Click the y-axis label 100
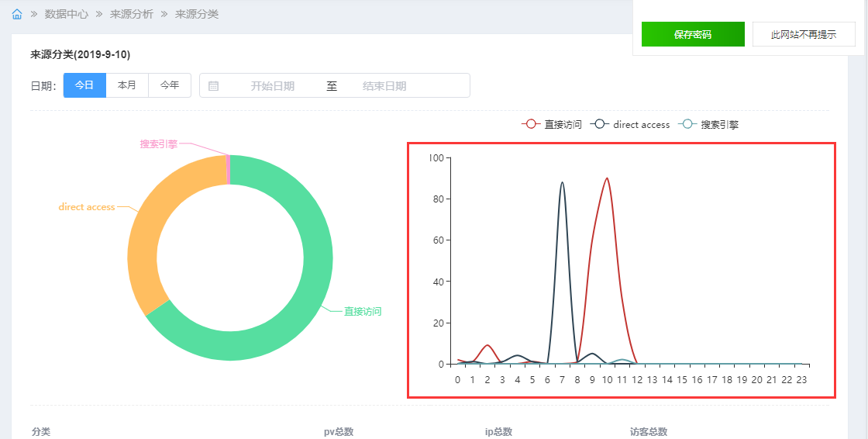 (x=437, y=158)
